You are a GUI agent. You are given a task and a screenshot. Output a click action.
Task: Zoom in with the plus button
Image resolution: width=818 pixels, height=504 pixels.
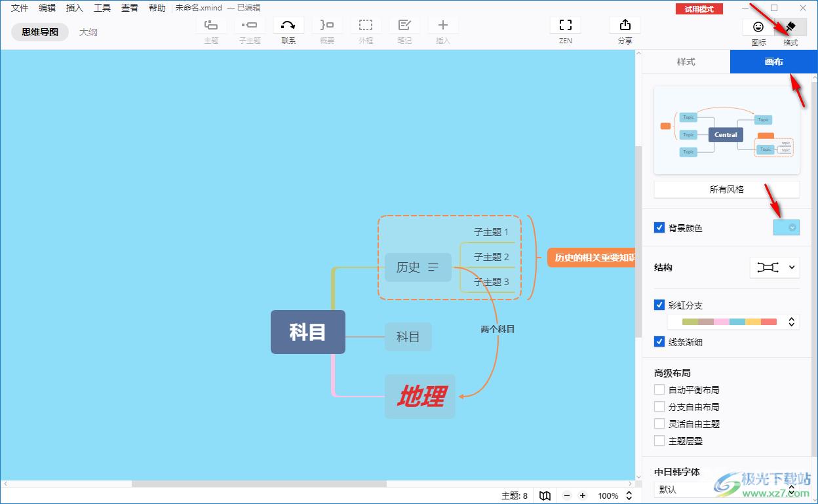coord(583,495)
